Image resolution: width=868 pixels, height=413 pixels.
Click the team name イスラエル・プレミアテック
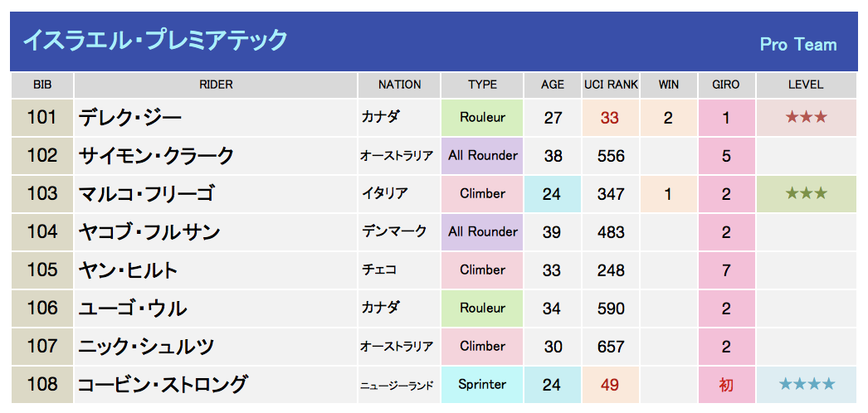155,41
